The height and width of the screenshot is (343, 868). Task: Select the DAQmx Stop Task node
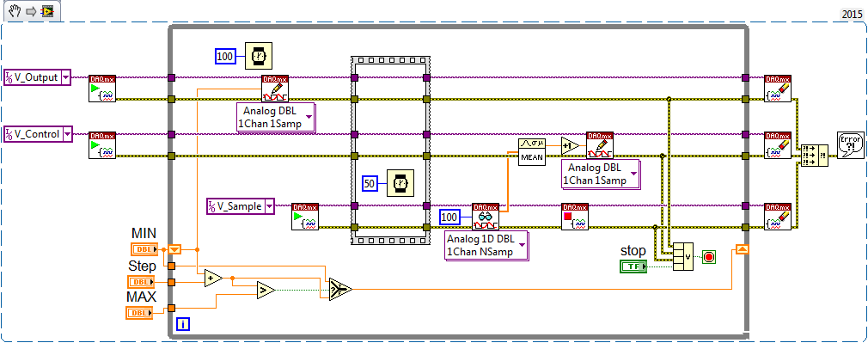575,217
